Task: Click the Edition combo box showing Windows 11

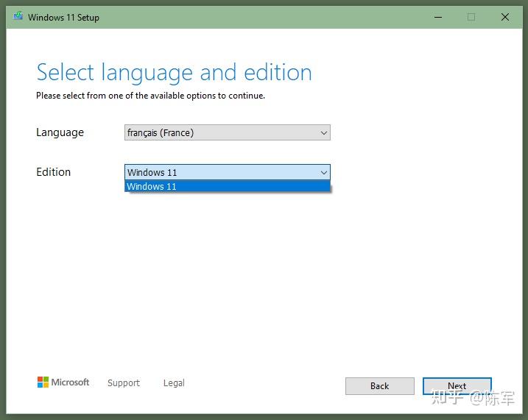Action: tap(228, 172)
